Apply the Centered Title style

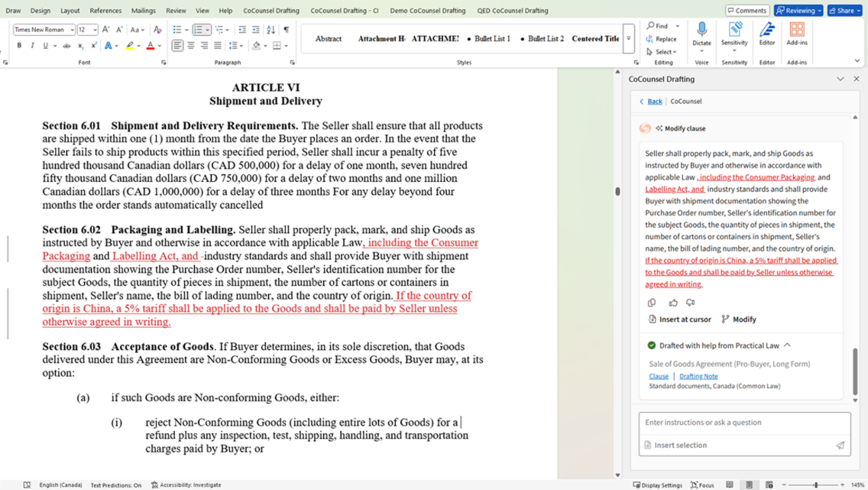pyautogui.click(x=595, y=39)
